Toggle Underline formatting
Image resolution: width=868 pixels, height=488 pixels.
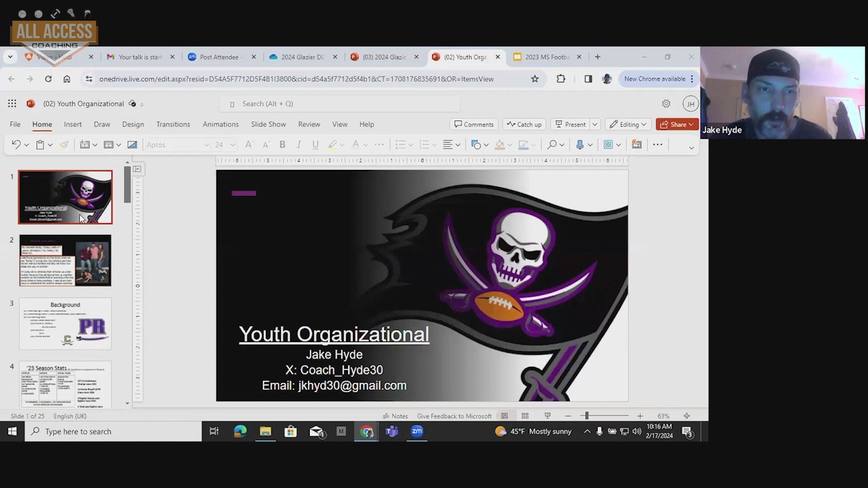315,145
